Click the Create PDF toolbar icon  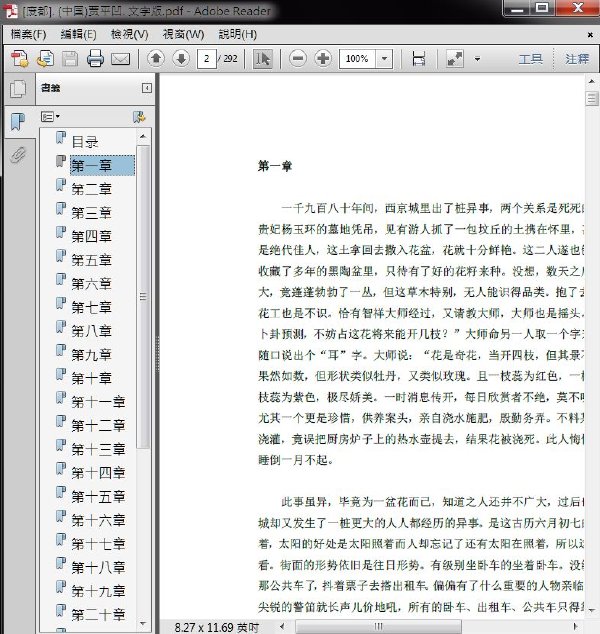coord(19,59)
